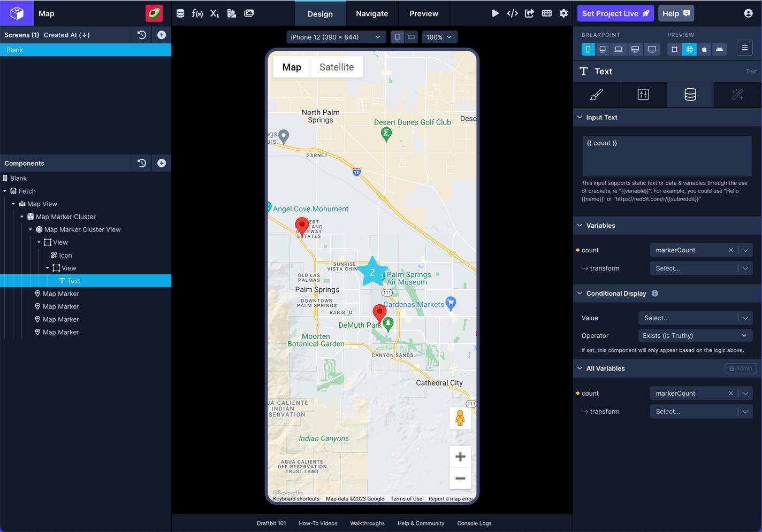This screenshot has width=762, height=532.
Task: Click the play run icon
Action: point(495,13)
